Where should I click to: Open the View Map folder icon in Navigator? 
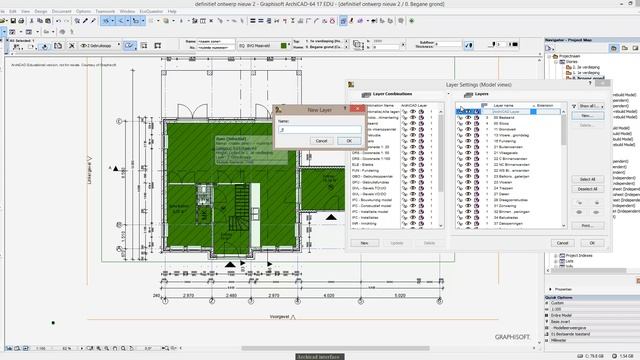click(x=624, y=48)
